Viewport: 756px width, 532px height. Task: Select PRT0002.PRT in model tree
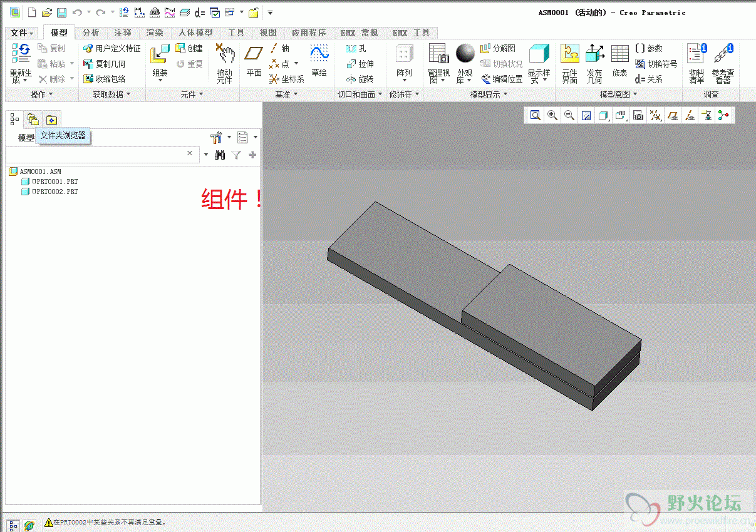click(x=50, y=192)
